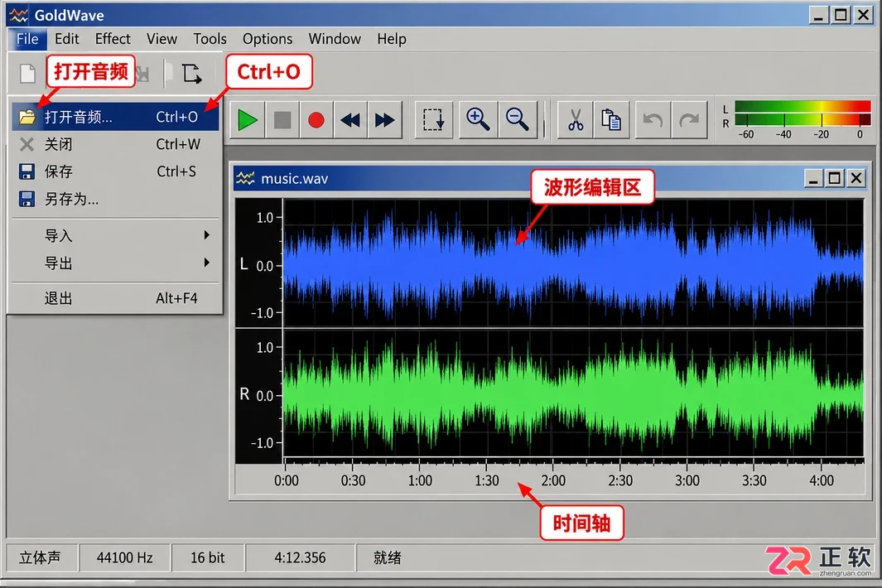This screenshot has height=588, width=882.
Task: Click the L/R level meter
Action: point(802,113)
